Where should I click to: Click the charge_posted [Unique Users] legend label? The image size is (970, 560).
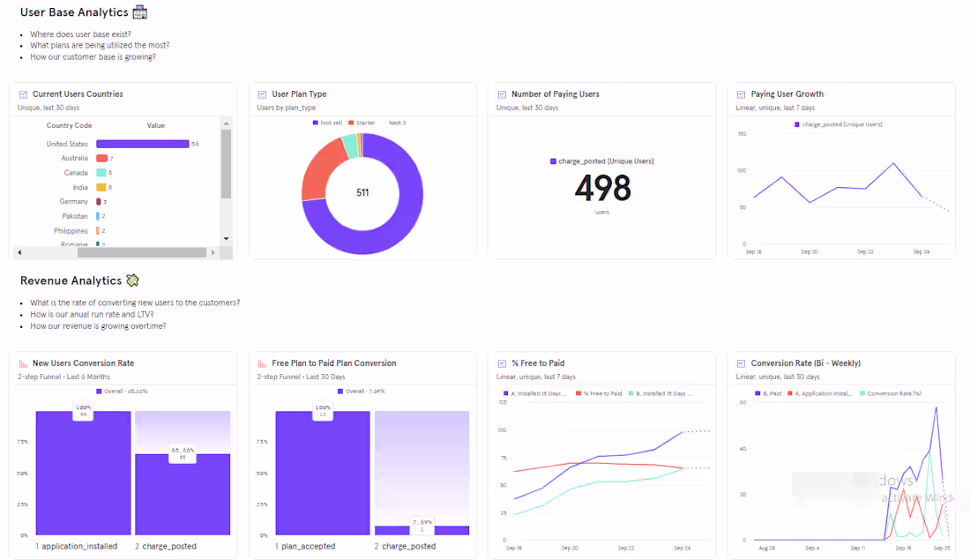click(x=602, y=160)
